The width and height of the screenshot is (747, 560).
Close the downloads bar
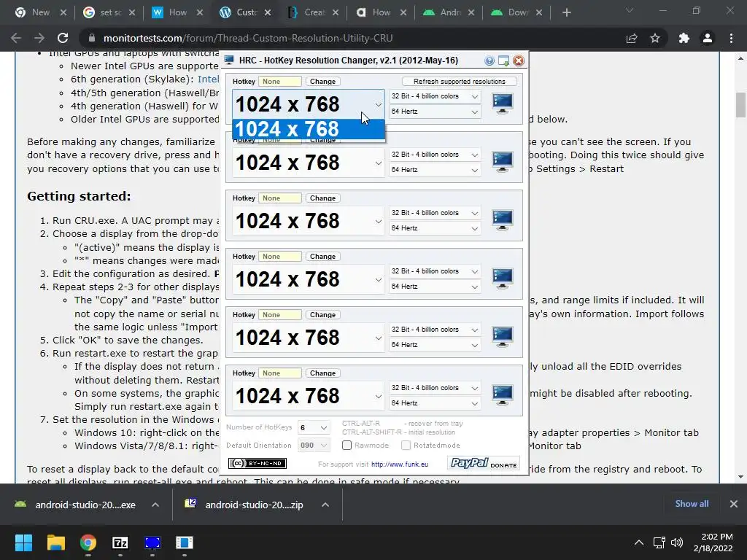734,504
